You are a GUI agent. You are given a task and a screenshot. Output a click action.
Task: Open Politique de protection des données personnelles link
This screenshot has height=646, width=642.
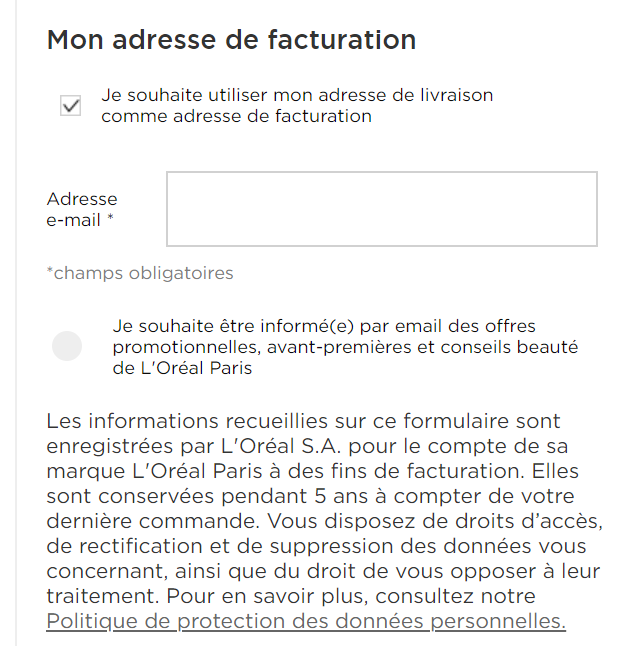[306, 621]
